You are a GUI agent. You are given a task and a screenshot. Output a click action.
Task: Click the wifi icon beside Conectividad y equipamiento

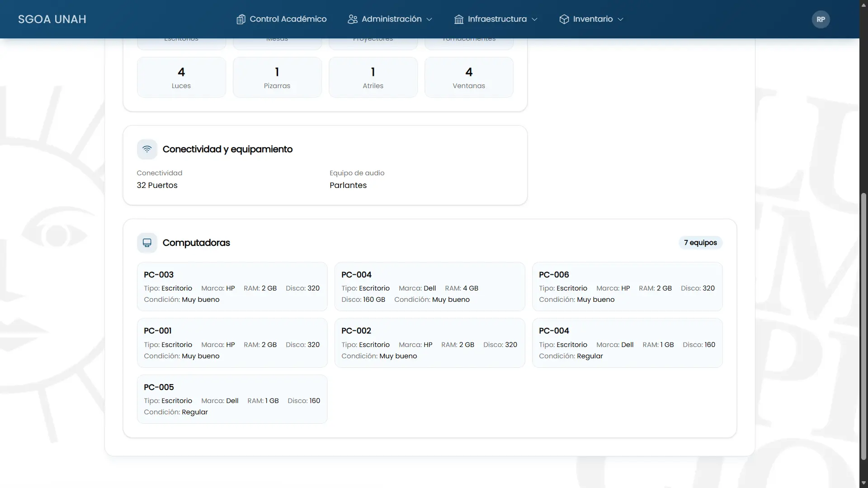point(147,150)
